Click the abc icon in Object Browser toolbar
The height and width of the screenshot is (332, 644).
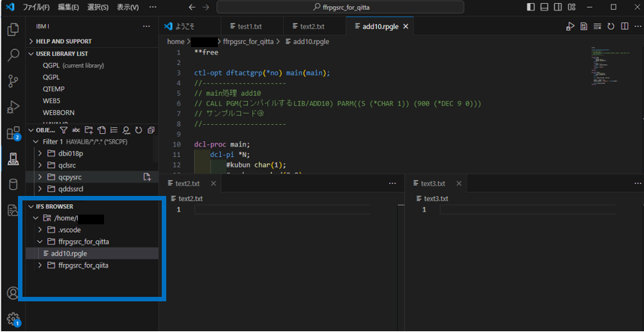76,130
